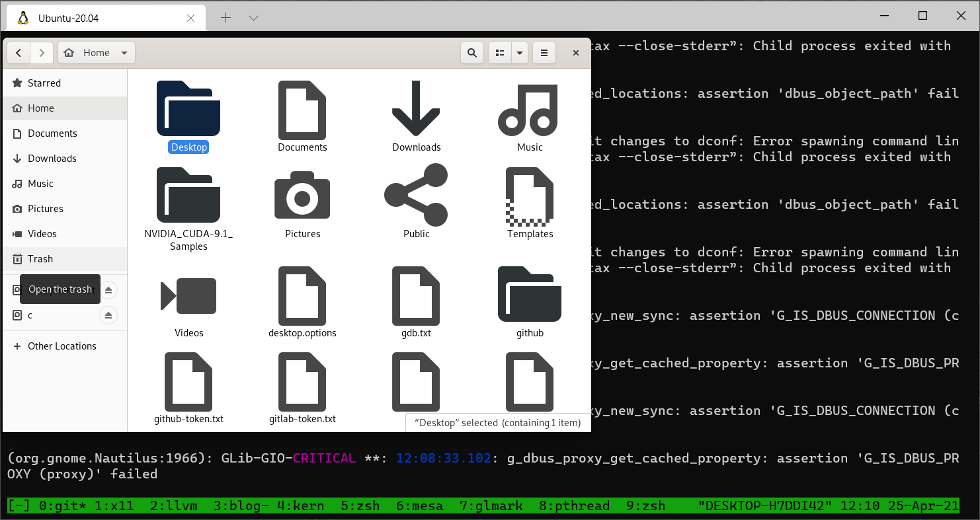
Task: Click tmux window 4:kern in status bar
Action: tap(301, 506)
